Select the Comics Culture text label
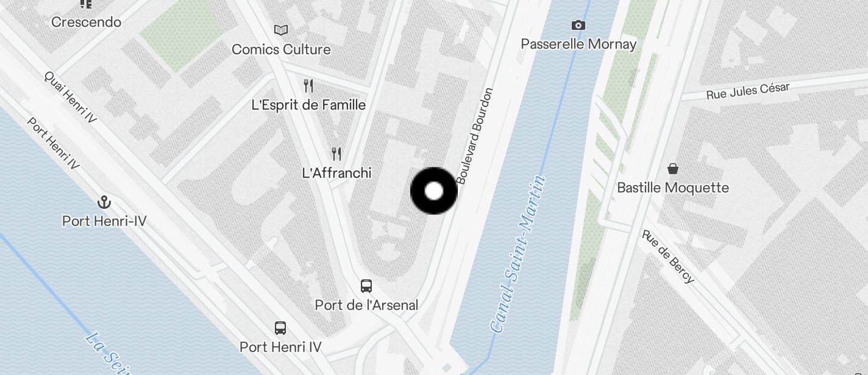The width and height of the screenshot is (868, 375). coord(281,49)
